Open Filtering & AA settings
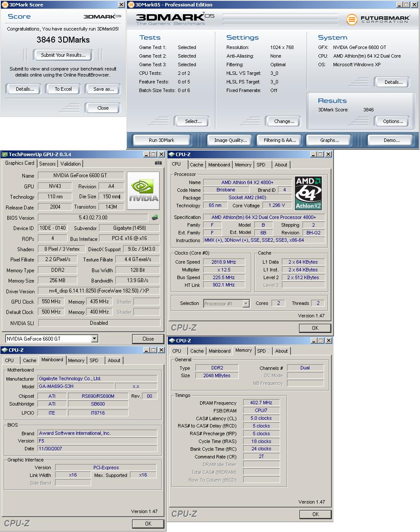 coord(280,140)
